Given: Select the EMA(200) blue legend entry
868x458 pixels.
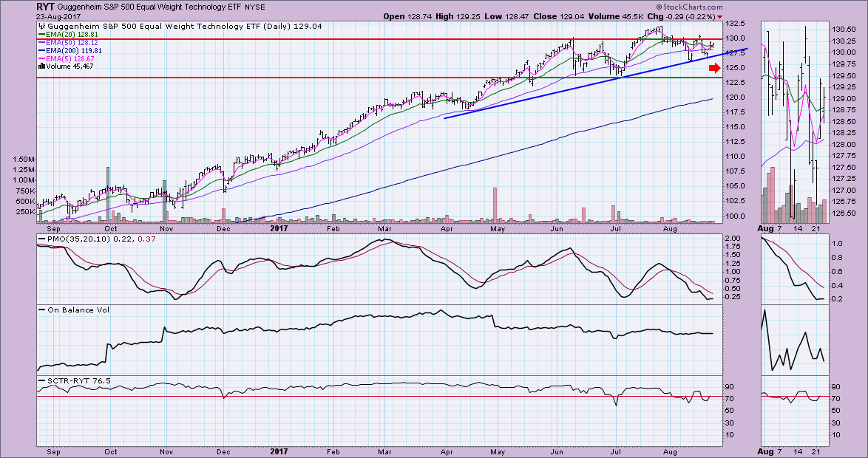Looking at the screenshot, I should point(68,51).
